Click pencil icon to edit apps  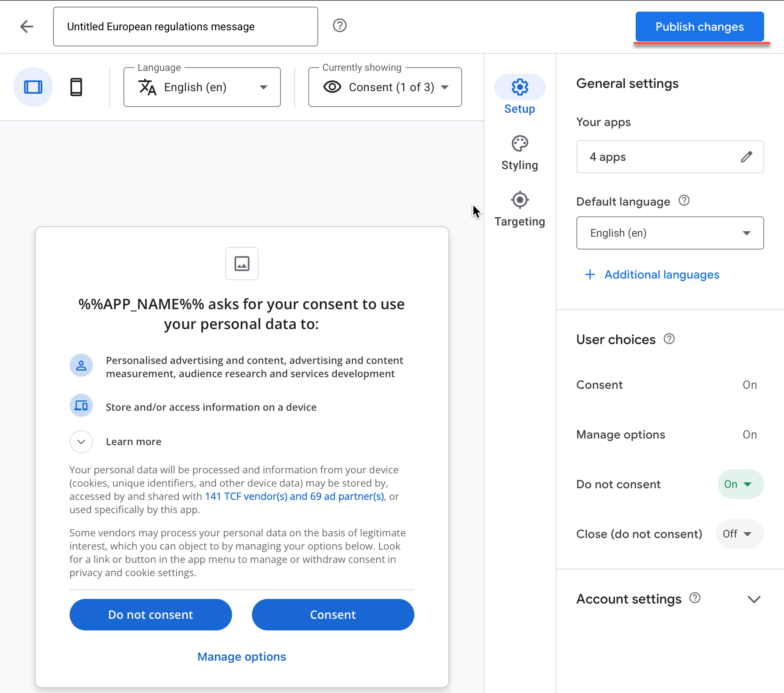coord(746,157)
